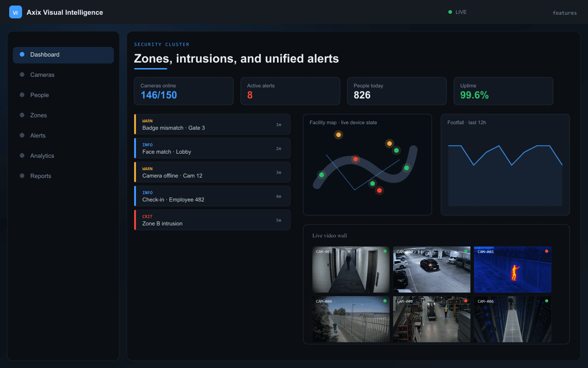
Task: Open the Zone B intrusion alert
Action: pos(212,220)
